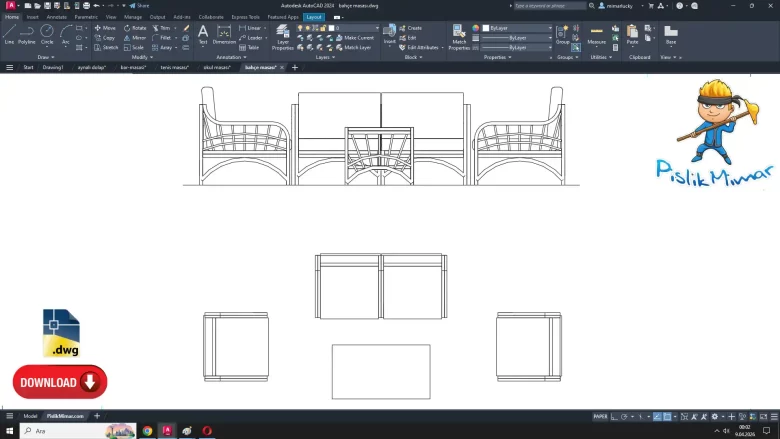
Task: Insert a Table
Action: click(x=249, y=48)
